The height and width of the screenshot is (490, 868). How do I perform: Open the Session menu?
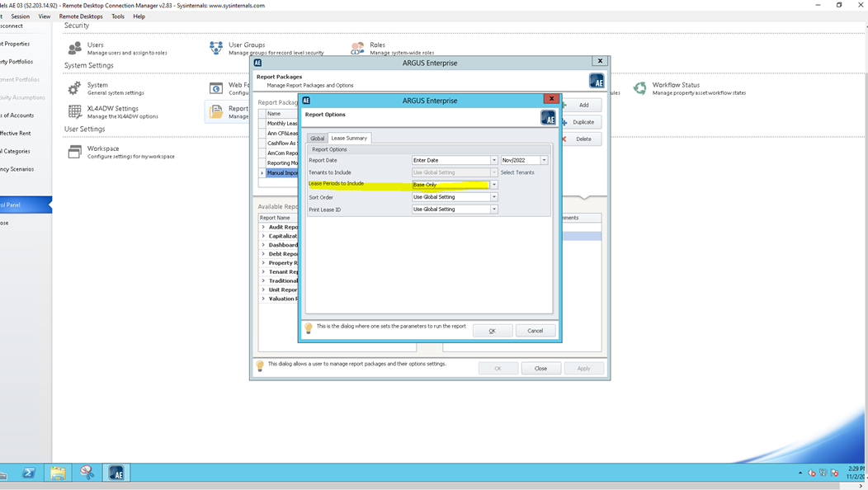point(21,16)
